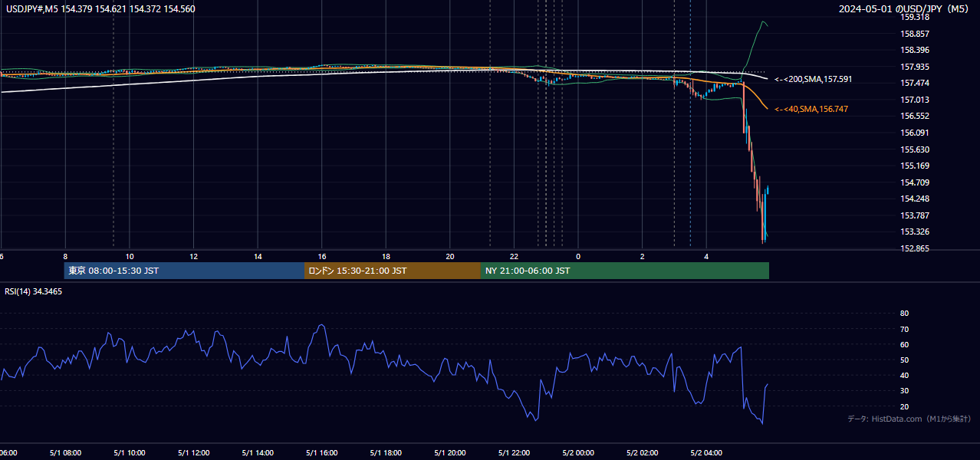This screenshot has width=980, height=460.
Task: Click the RSI scale value 70
Action: click(x=905, y=329)
